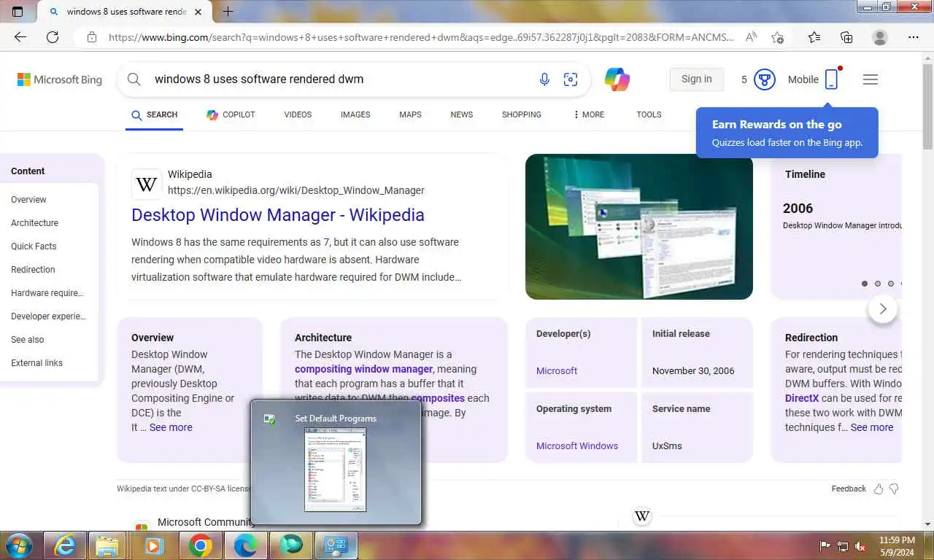Click the taskbar clock and date
The image size is (934, 560).
tap(897, 545)
